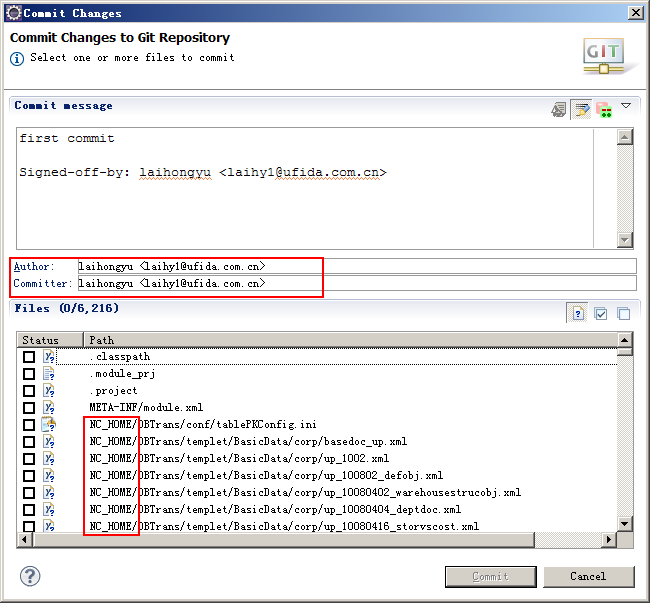
Task: Click the Committer input field
Action: click(357, 283)
